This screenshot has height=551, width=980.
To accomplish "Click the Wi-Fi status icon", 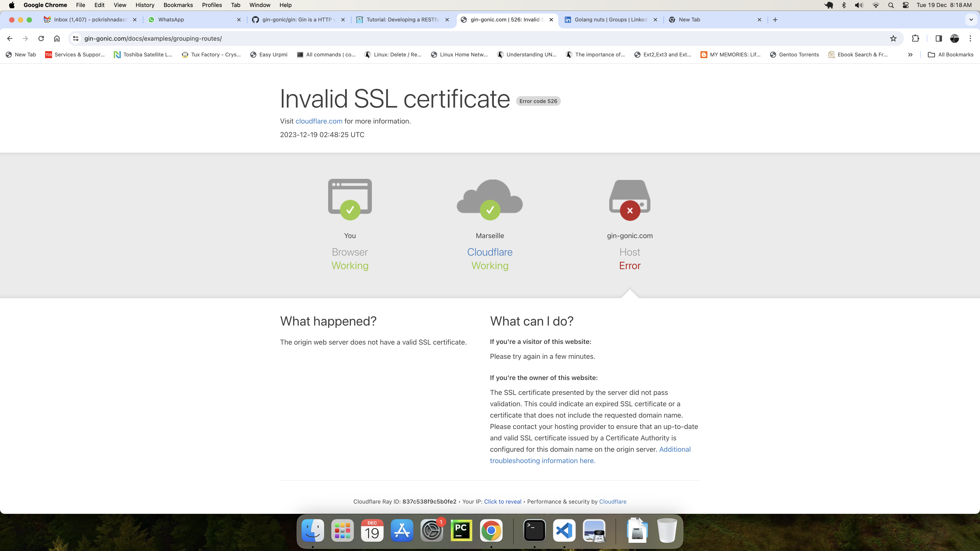I will pyautogui.click(x=875, y=5).
